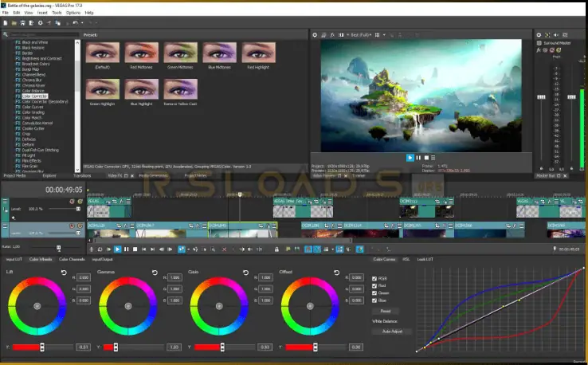This screenshot has width=588, height=365.
Task: Open Master Bus fx chain icon
Action: pyautogui.click(x=539, y=50)
